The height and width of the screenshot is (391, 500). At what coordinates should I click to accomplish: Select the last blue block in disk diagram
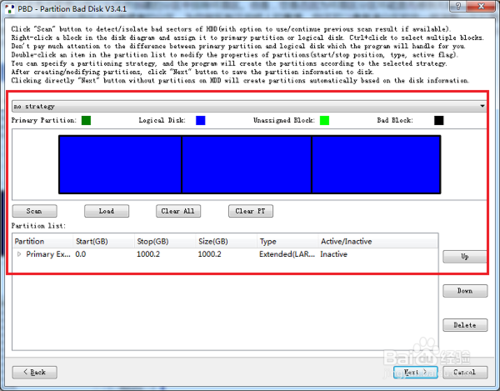tap(376, 165)
